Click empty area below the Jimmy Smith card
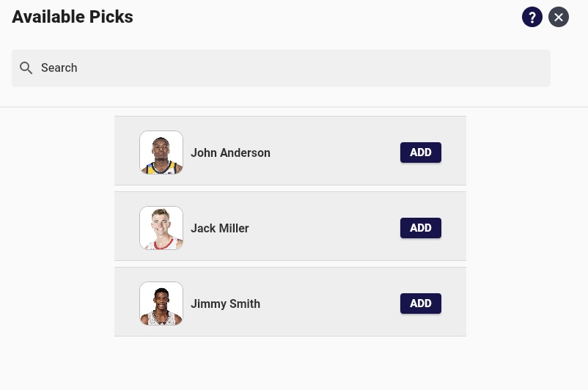 (290, 363)
